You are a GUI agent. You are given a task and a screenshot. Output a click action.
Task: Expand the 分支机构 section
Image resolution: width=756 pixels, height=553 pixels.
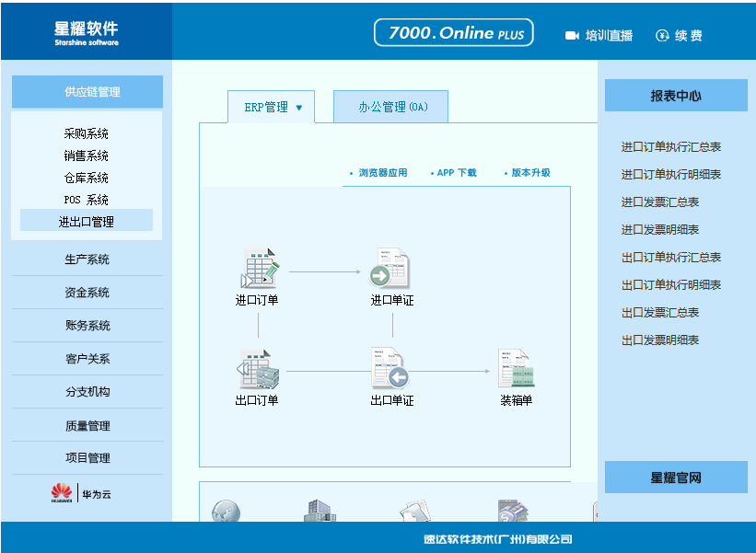[87, 392]
